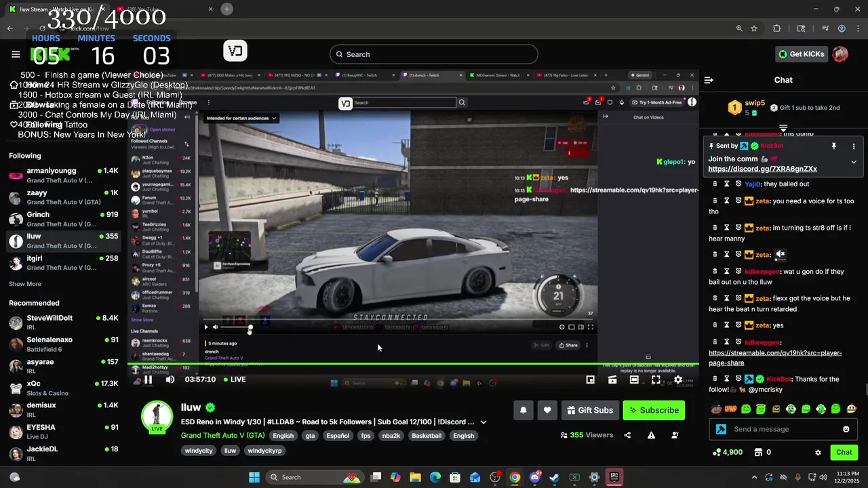Click the chat message input field
Screen dimensions: 868x488
(x=782, y=429)
